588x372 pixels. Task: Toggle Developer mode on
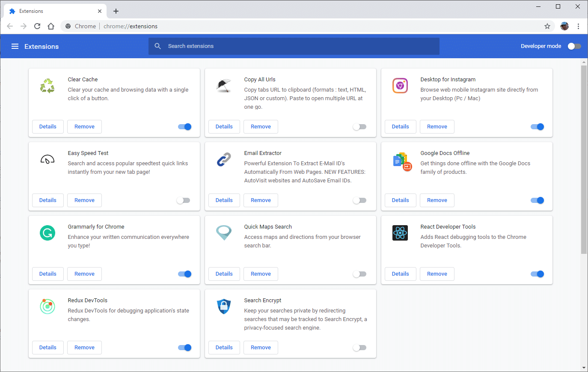(574, 46)
